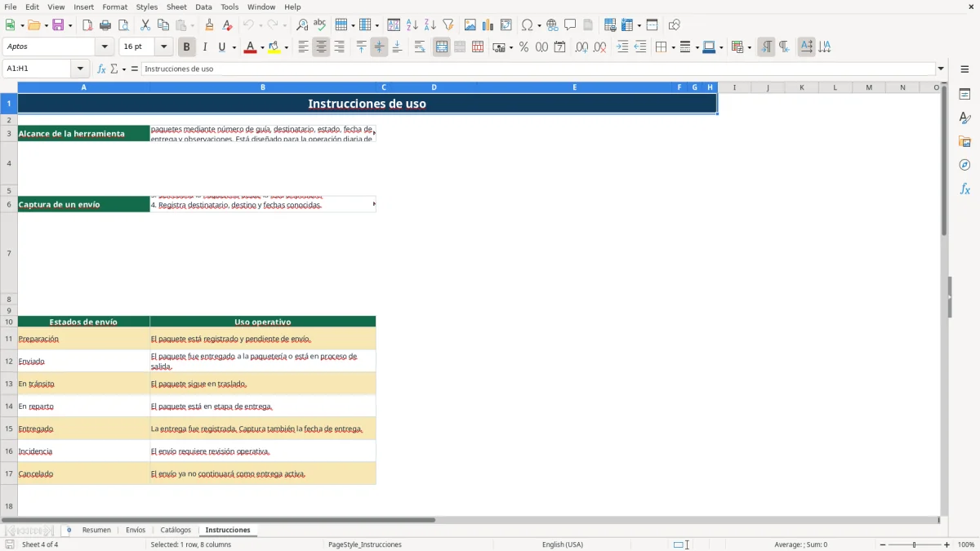Open the sidebar Gallery icon
This screenshot has width=980, height=551.
pos(964,142)
